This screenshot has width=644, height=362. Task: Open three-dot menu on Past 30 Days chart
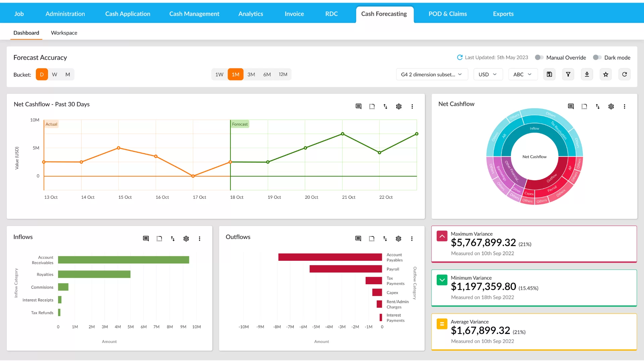click(x=412, y=106)
